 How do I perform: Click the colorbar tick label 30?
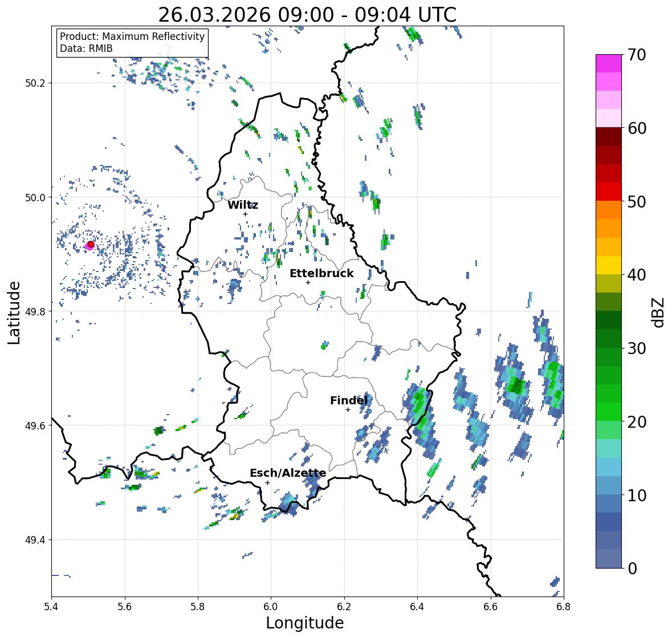tap(637, 348)
